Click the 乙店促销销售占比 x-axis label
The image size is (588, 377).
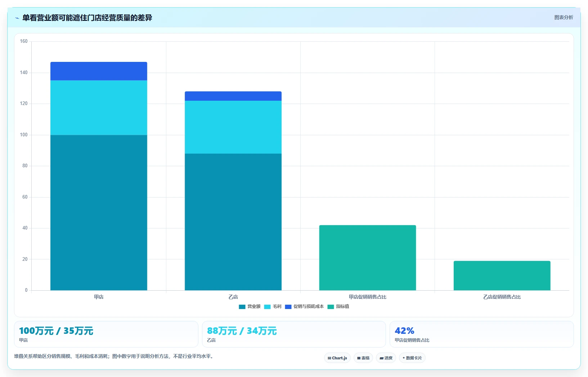point(502,297)
